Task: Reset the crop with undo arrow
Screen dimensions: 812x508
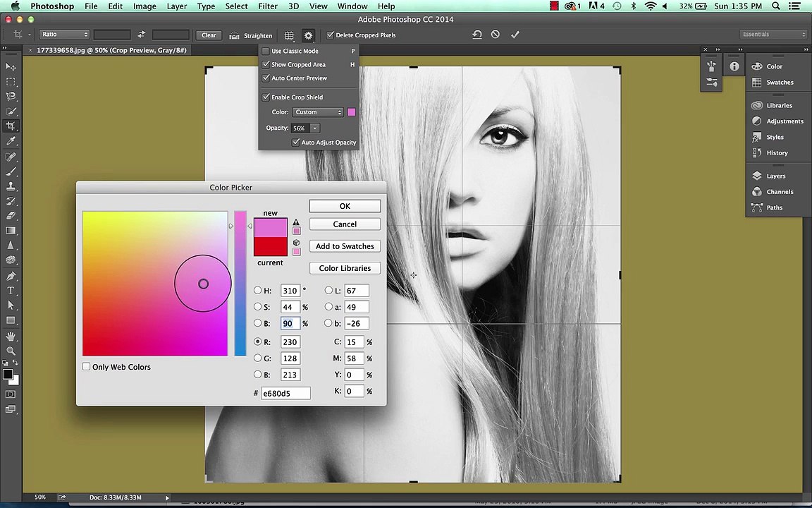Action: point(477,34)
